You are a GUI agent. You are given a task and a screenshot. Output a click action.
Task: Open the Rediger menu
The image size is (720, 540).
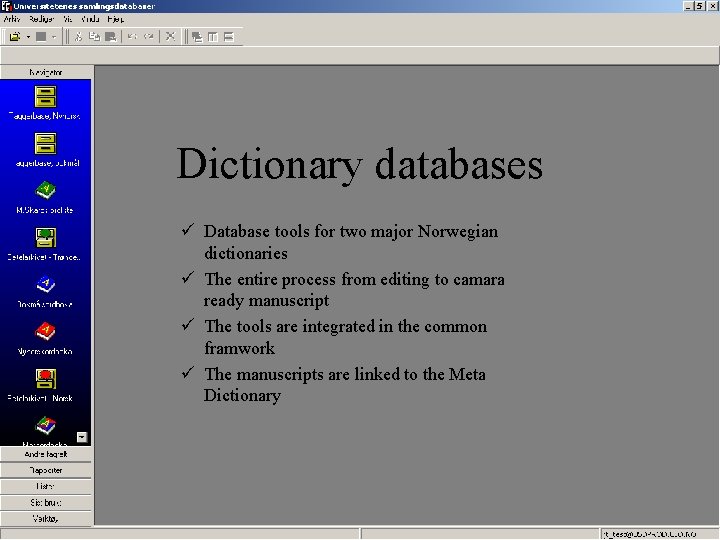pos(41,19)
